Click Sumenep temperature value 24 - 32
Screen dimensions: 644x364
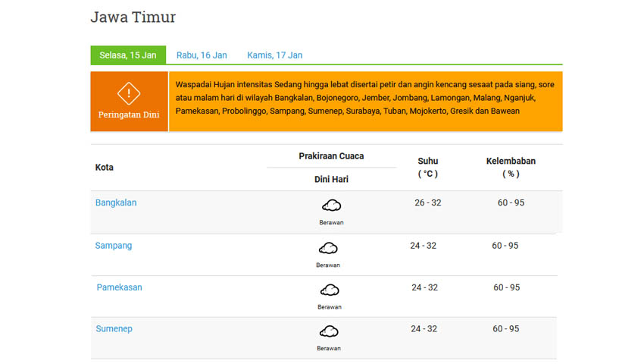[424, 328]
